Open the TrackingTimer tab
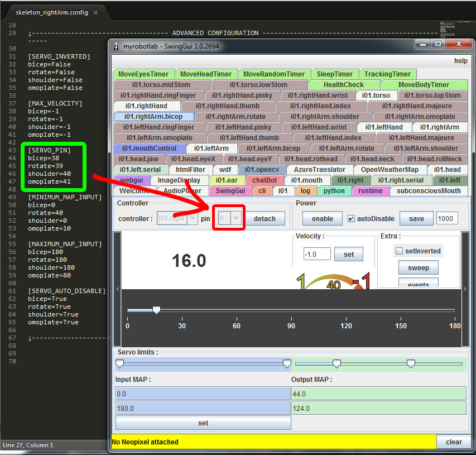The width and height of the screenshot is (476, 455). pos(387,74)
